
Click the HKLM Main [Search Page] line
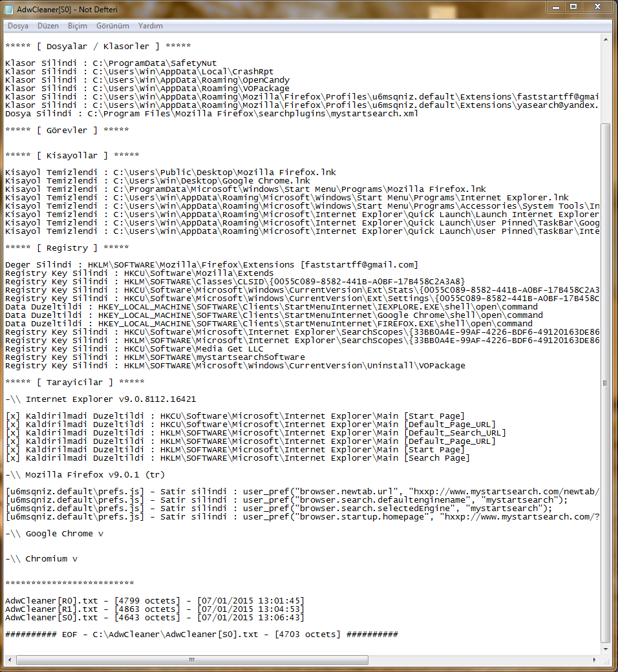coord(238,458)
